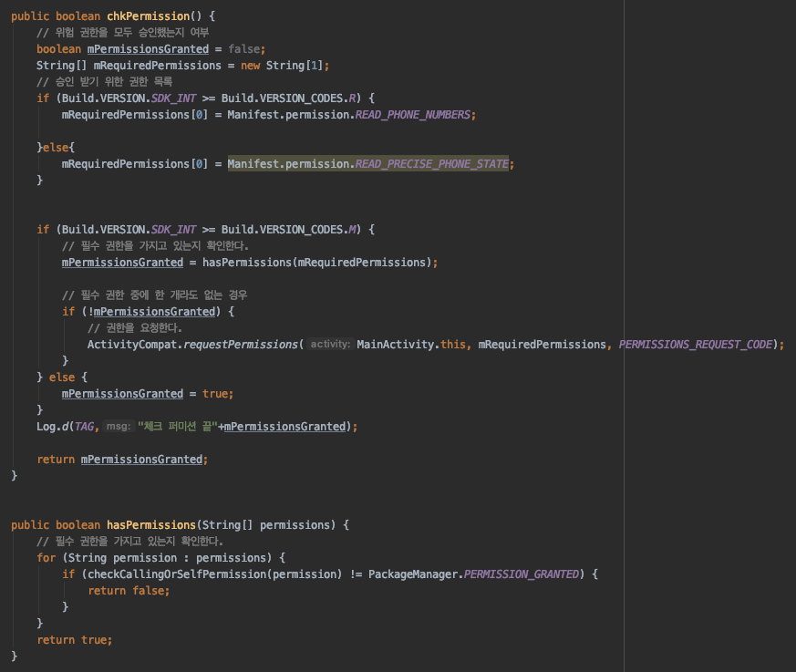Screen dimensions: 796x672
Task: Click the 'activity:' parameter hint
Action: click(x=330, y=344)
